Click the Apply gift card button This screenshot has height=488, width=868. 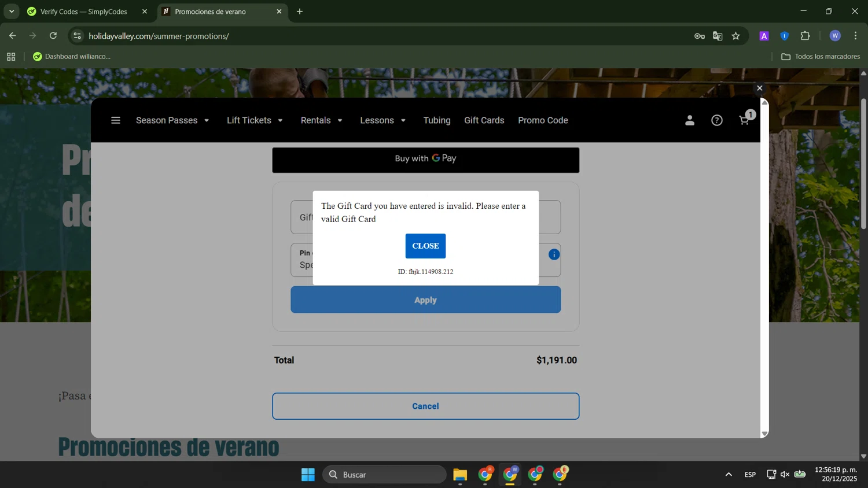(x=425, y=300)
